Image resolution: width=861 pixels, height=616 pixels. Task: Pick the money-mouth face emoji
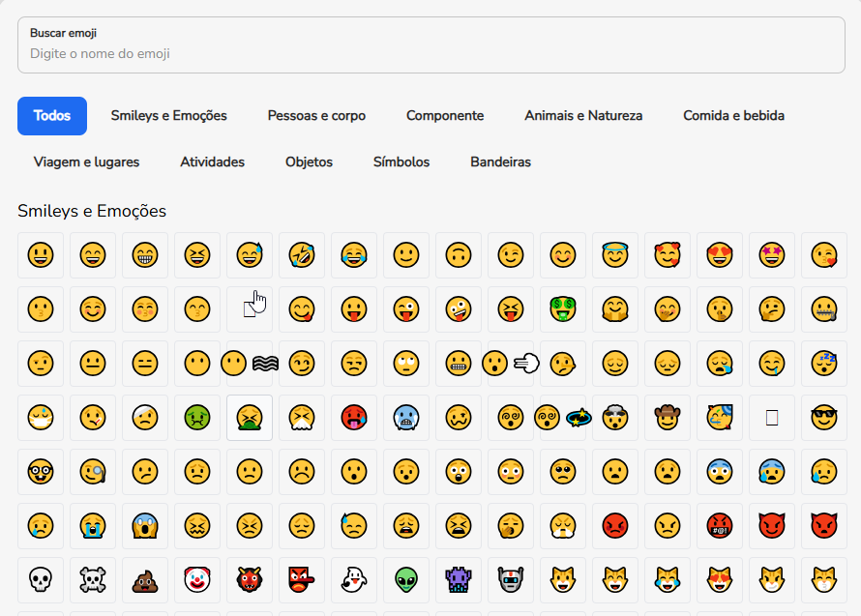[563, 309]
